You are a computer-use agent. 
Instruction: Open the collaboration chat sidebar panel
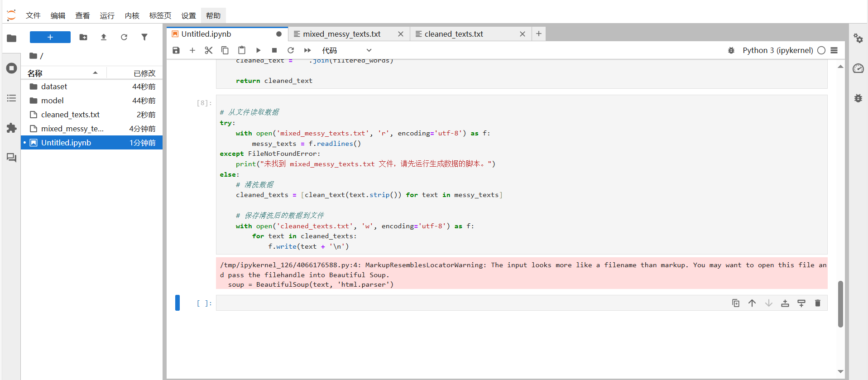12,158
